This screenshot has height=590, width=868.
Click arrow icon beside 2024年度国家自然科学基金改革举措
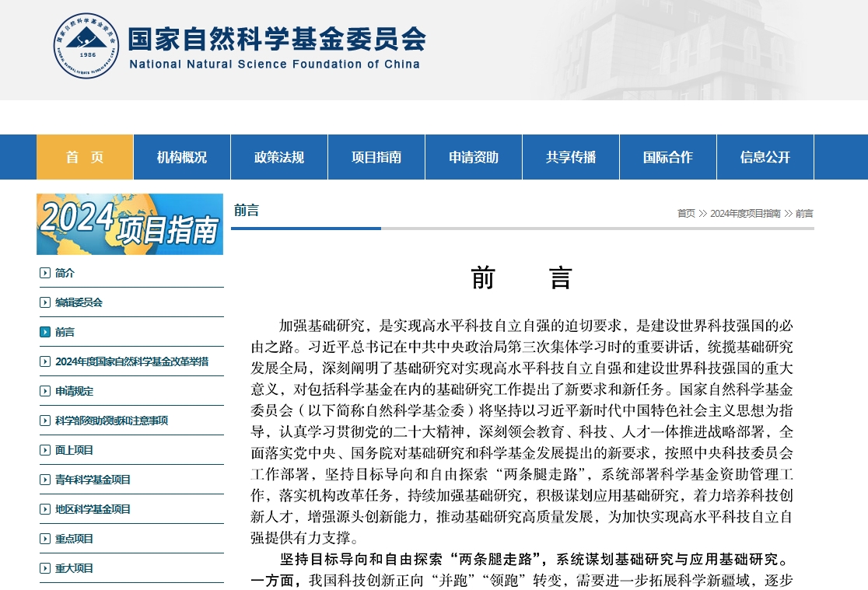coord(45,361)
